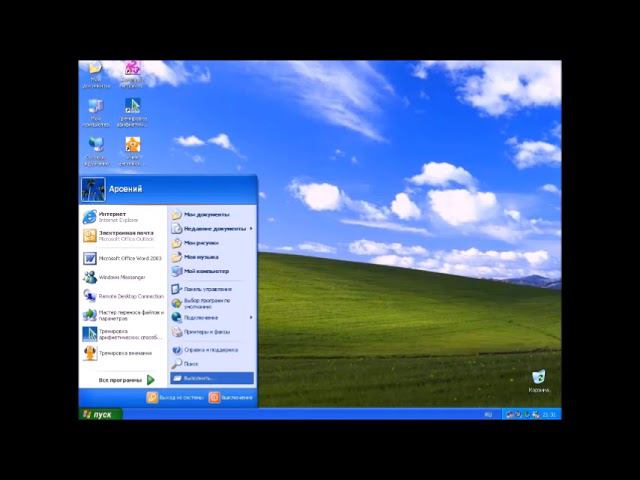The width and height of the screenshot is (640, 480).
Task: Select arithmetic training shortcut on desktop
Action: click(132, 113)
